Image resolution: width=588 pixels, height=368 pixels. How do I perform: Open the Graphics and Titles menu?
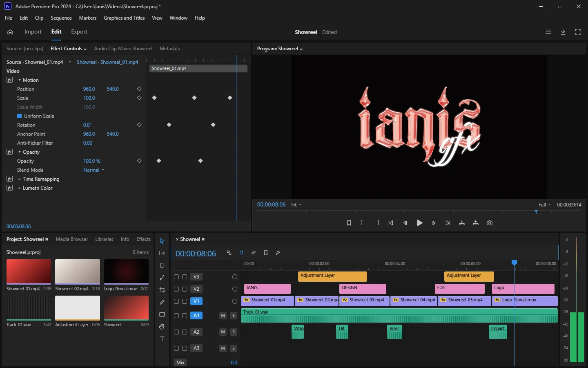click(x=124, y=18)
